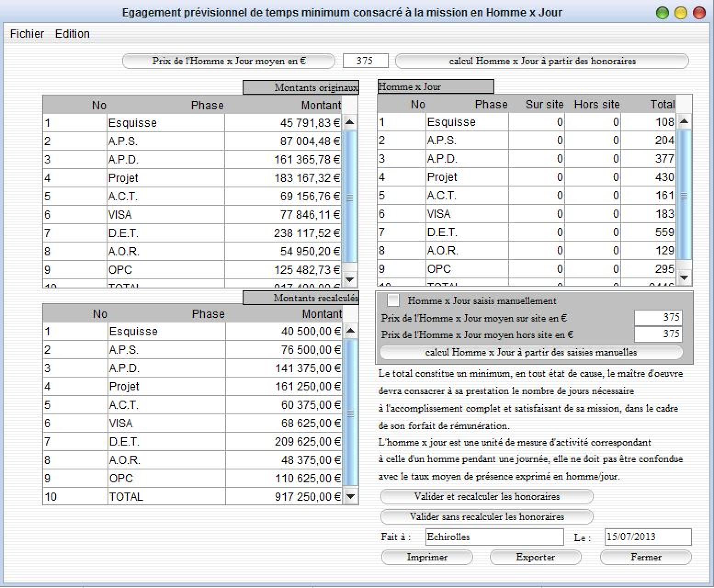
Task: Click 'Prix de l'Homme x Jour moyen en €' button
Action: point(229,61)
